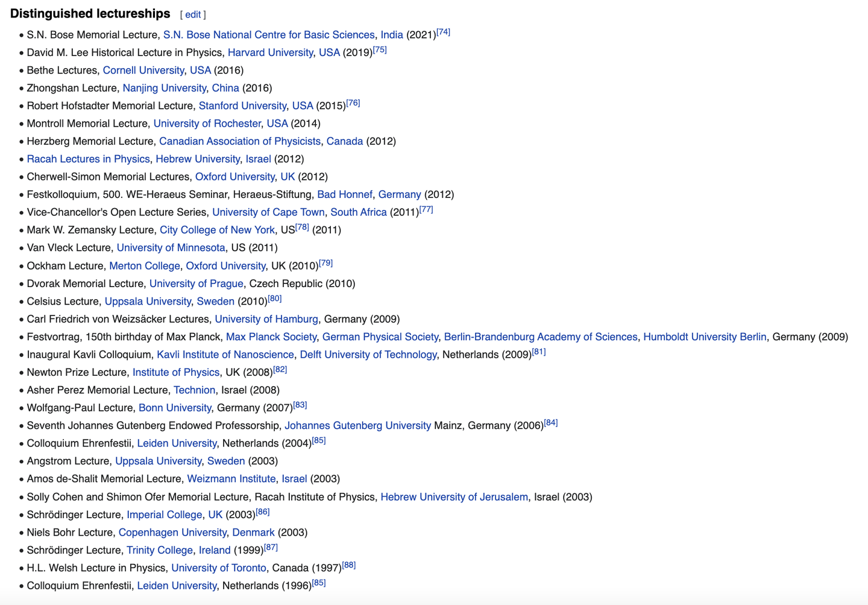Click the Merton College link

(x=145, y=266)
